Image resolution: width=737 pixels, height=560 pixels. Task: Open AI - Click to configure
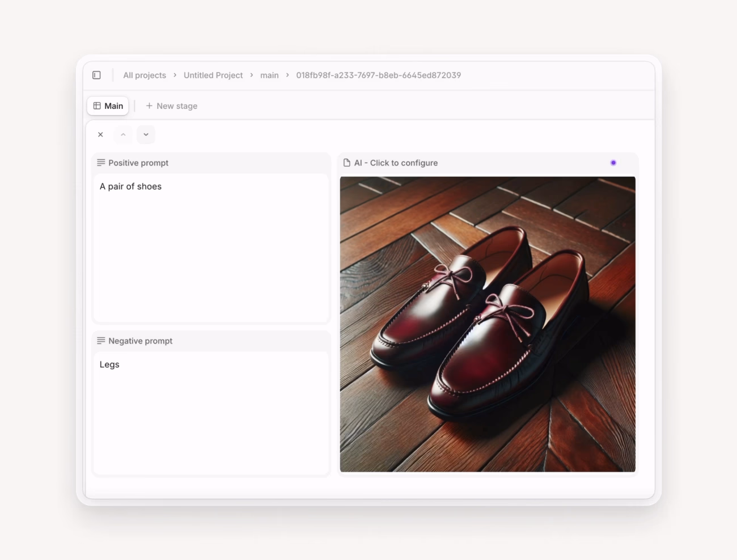[x=396, y=163]
